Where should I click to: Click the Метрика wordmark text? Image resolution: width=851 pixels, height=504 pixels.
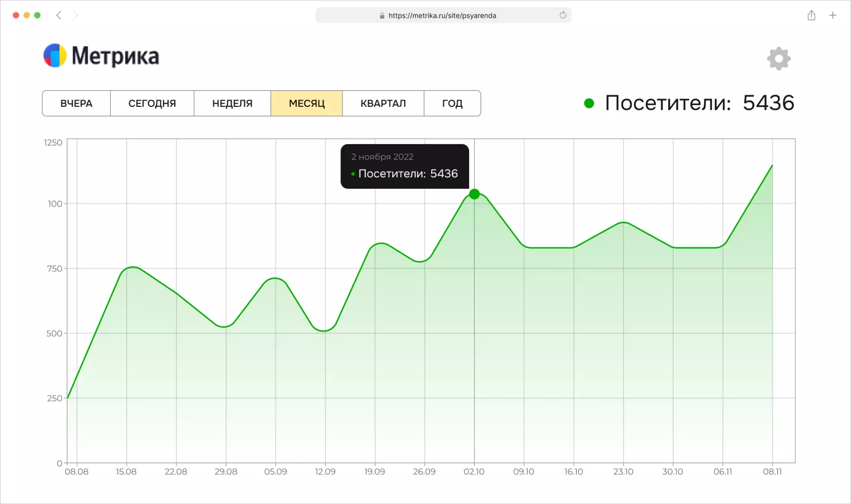(x=115, y=56)
